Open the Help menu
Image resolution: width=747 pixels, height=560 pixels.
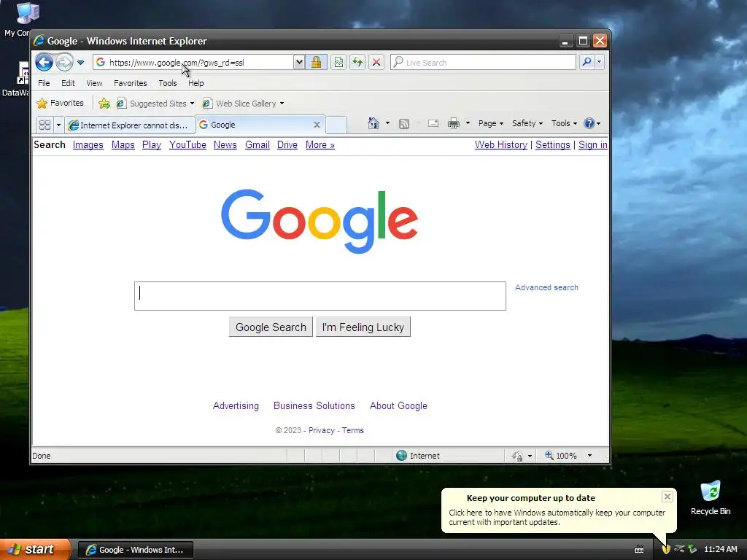196,83
